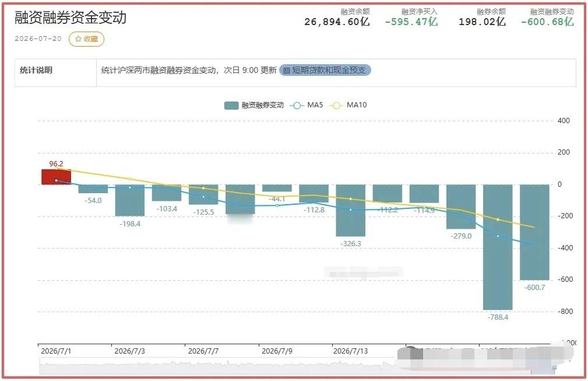The height and width of the screenshot is (381, 588).
Task: Toggle the 融资融券变动 legend series
Action: coord(254,106)
